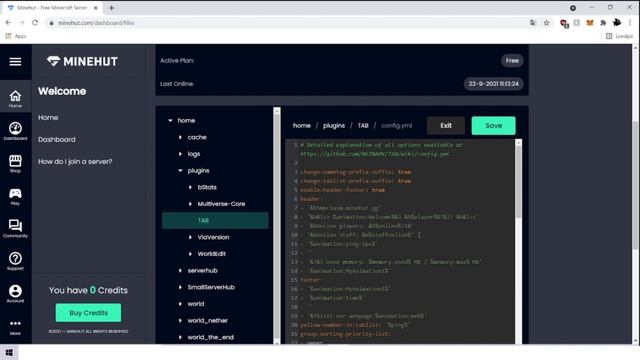Viewport: 640px width, 360px height.
Task: Go to home breadcrumb
Action: 302,126
